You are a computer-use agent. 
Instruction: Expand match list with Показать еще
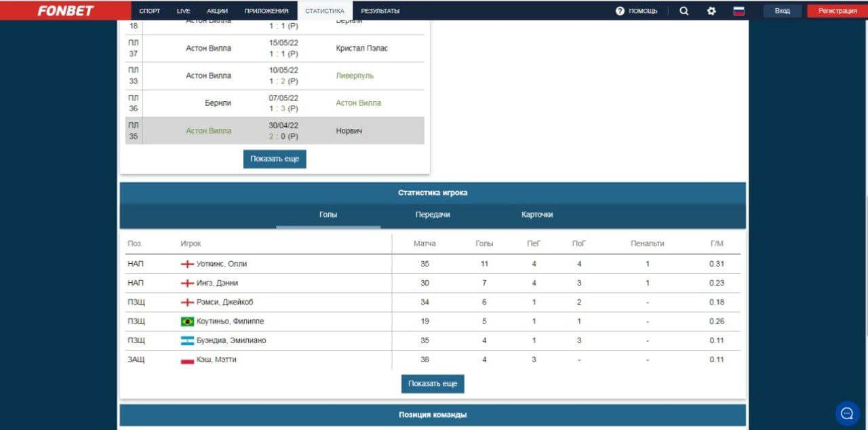(x=275, y=159)
